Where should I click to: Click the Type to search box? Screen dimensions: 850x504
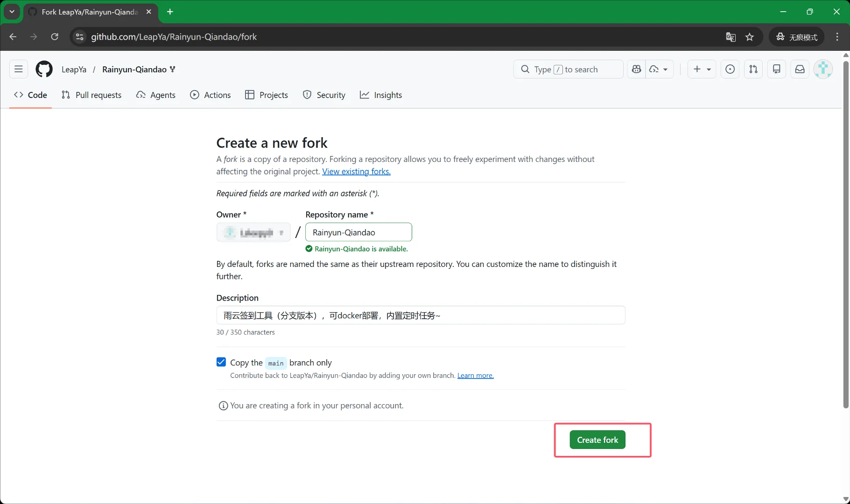tap(568, 69)
